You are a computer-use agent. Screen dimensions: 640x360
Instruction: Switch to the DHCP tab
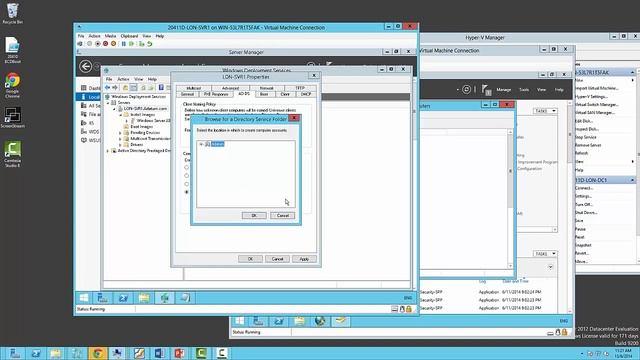(306, 94)
